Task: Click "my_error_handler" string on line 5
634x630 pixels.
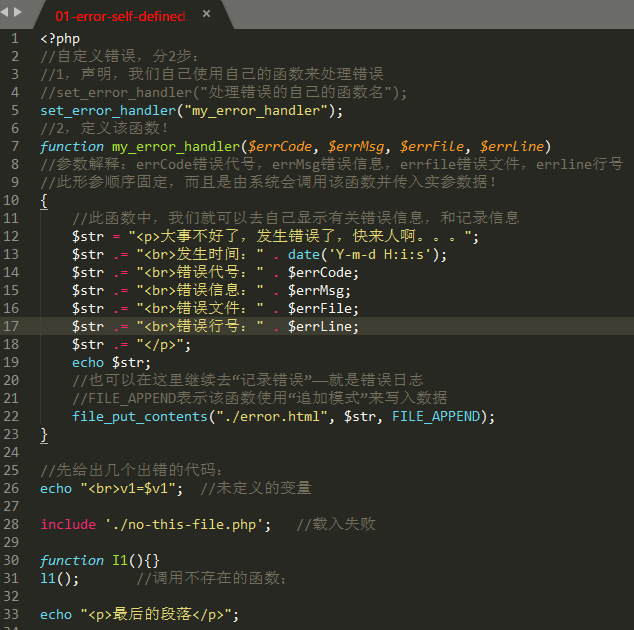Action: point(256,111)
